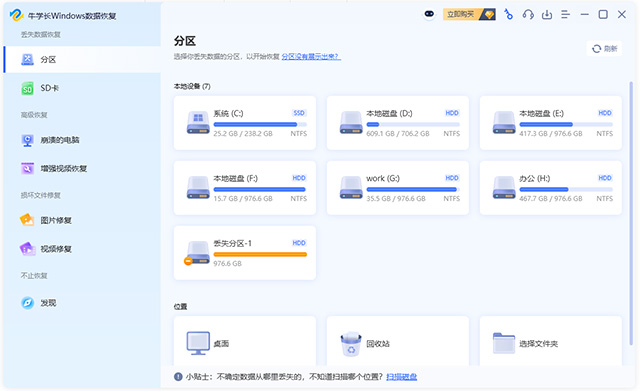Open the hamburger menu icon
This screenshot has width=640, height=391.
coord(565,15)
